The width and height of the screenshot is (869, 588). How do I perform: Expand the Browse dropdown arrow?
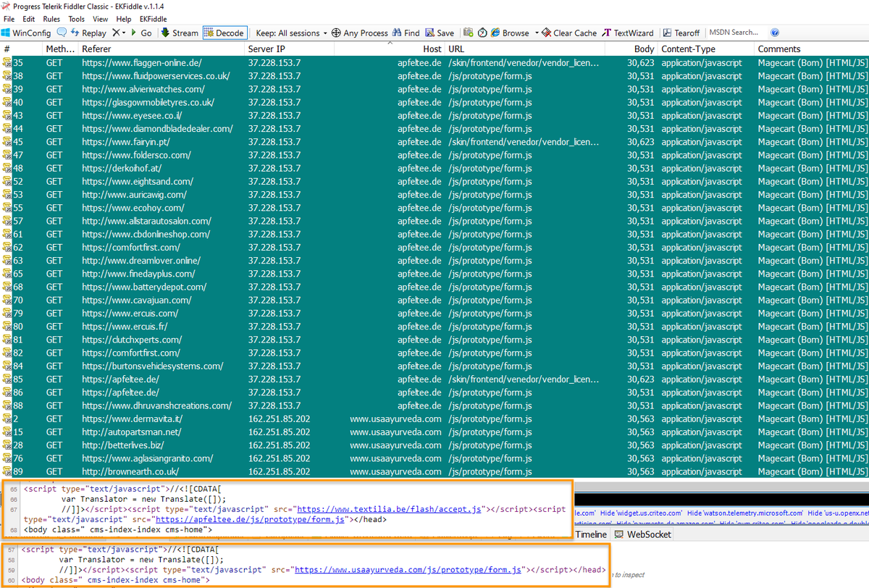[537, 33]
